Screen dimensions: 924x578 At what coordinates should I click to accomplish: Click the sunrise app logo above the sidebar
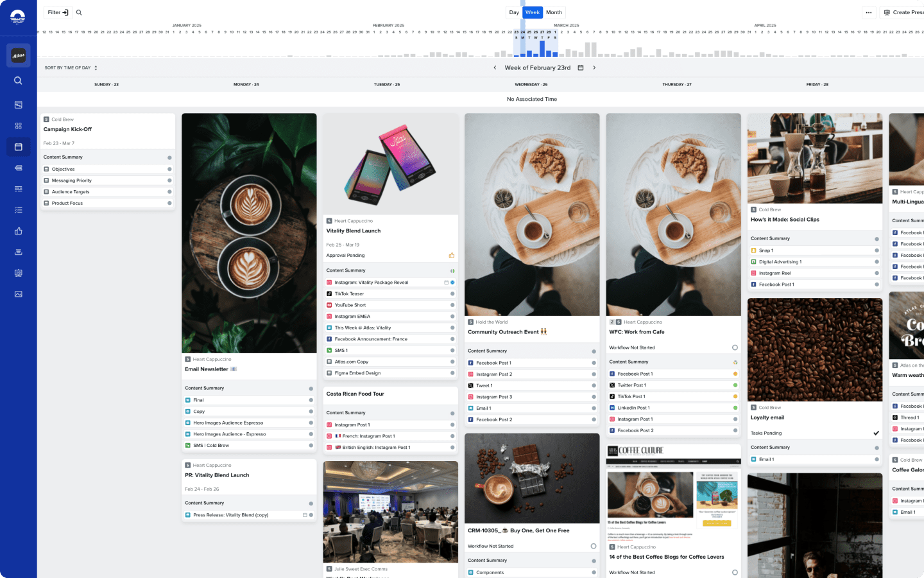pyautogui.click(x=18, y=17)
